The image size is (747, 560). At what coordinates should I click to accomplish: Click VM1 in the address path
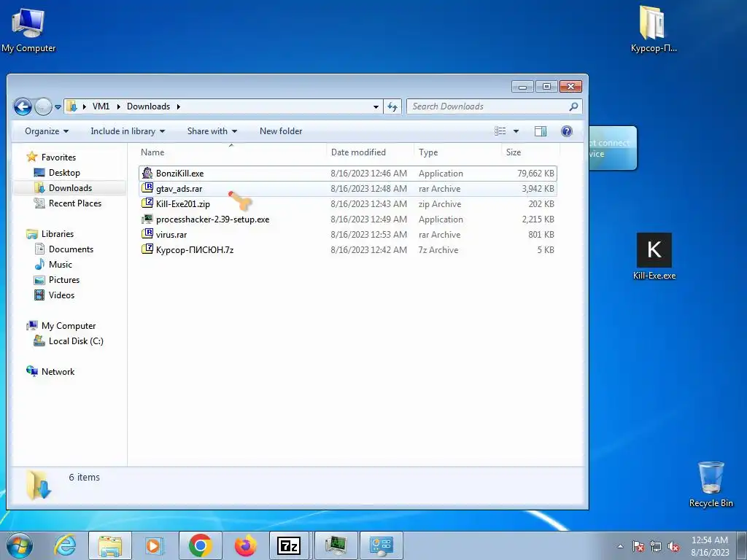(x=101, y=106)
